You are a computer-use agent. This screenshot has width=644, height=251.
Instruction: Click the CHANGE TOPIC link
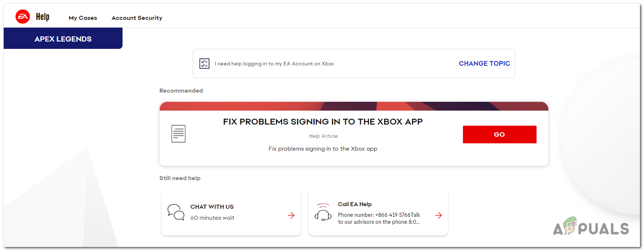click(x=484, y=64)
